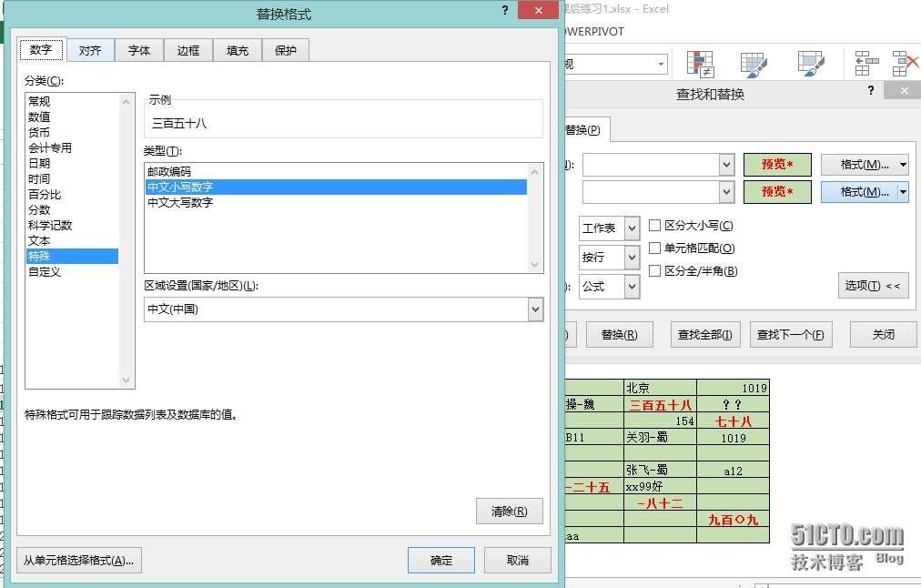Click the insert cells icon in ribbon

866,64
